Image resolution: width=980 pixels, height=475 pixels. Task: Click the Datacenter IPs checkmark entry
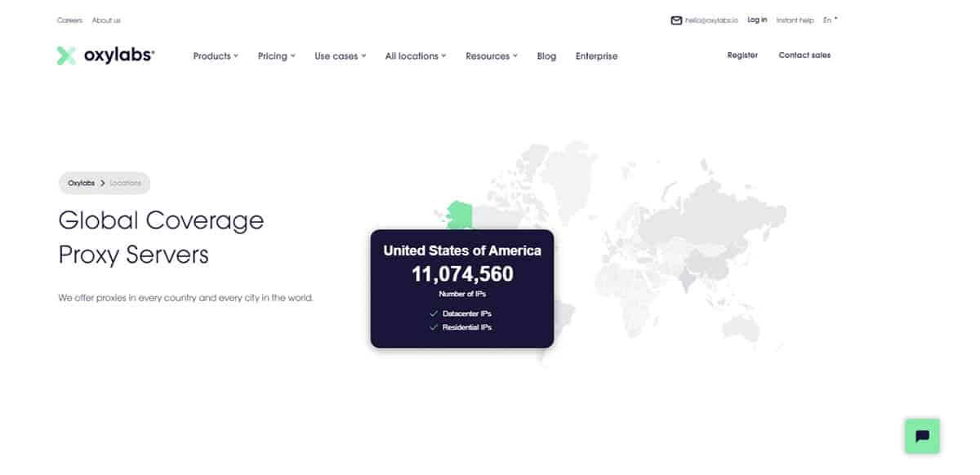[461, 313]
